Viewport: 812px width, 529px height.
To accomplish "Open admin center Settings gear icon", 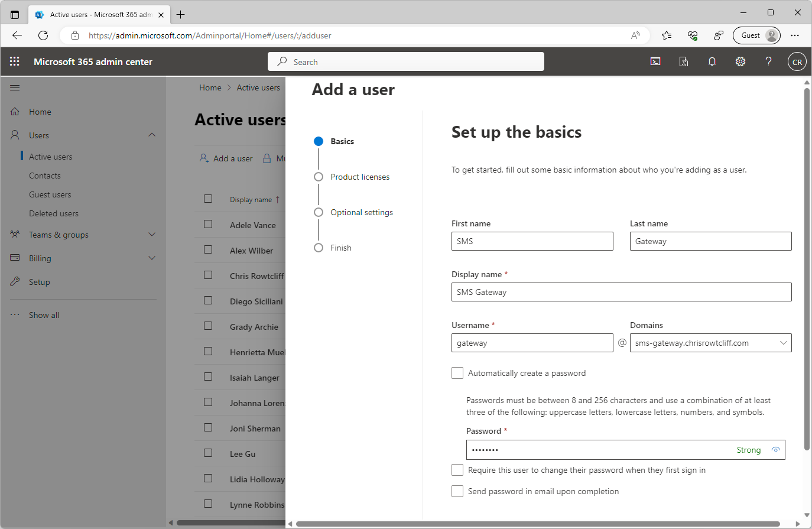I will [740, 61].
